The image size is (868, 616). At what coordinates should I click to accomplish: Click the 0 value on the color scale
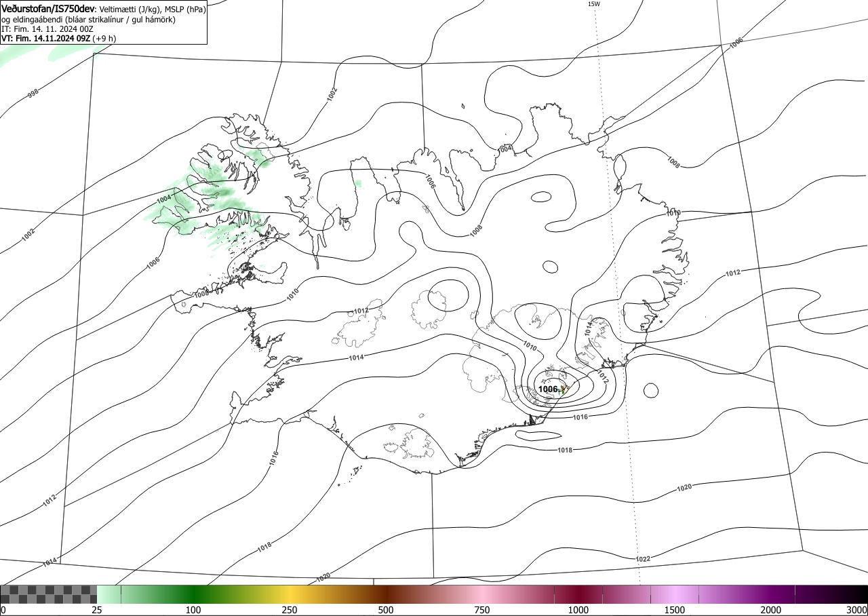point(3,610)
